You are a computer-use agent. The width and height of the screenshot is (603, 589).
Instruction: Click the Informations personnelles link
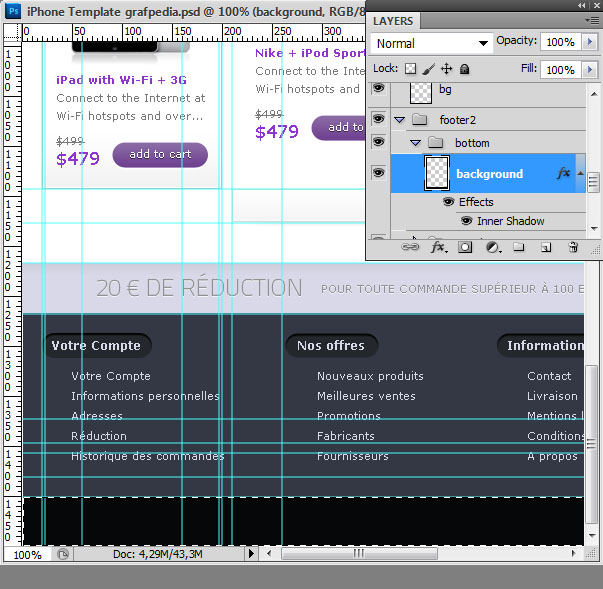pos(145,396)
